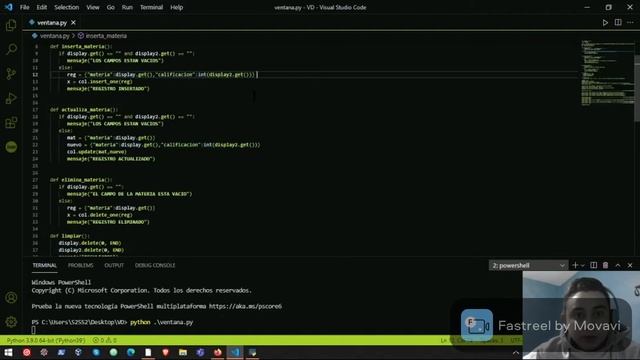Close the ventana.py editor tab
This screenshot has height=360, width=640.
[73, 23]
